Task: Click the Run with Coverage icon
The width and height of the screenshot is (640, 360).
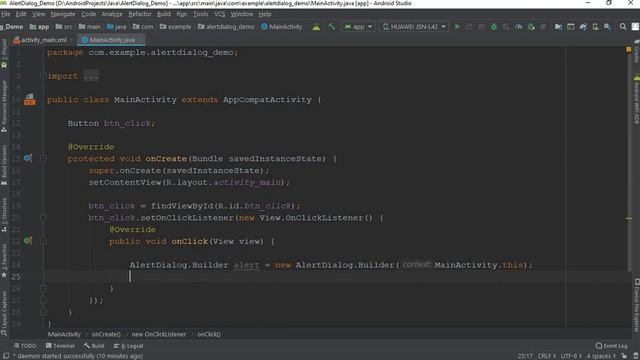Action: point(506,27)
